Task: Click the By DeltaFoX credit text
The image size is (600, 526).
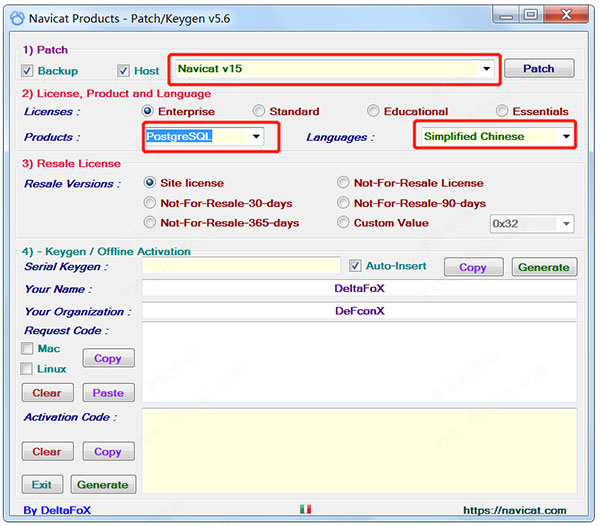Action: [57, 510]
